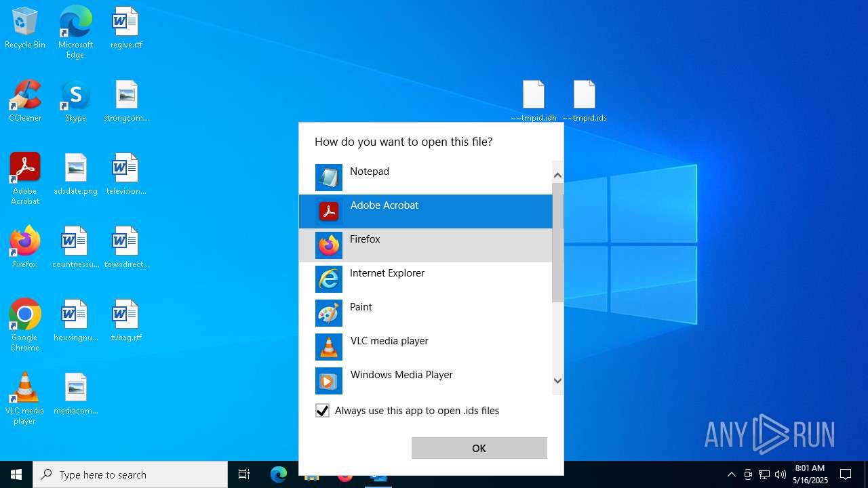Open Microsoft Edge from the taskbar
The height and width of the screenshot is (488, 868).
coord(279,474)
